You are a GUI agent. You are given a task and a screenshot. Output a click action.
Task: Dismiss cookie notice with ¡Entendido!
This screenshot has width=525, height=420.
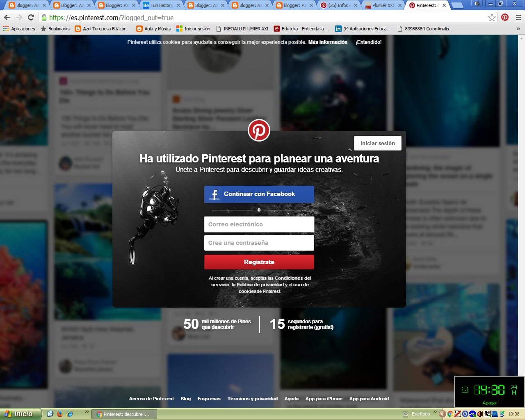click(x=368, y=42)
